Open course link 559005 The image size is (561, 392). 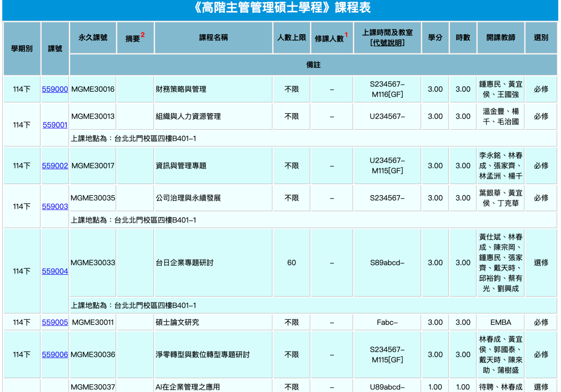click(x=55, y=322)
